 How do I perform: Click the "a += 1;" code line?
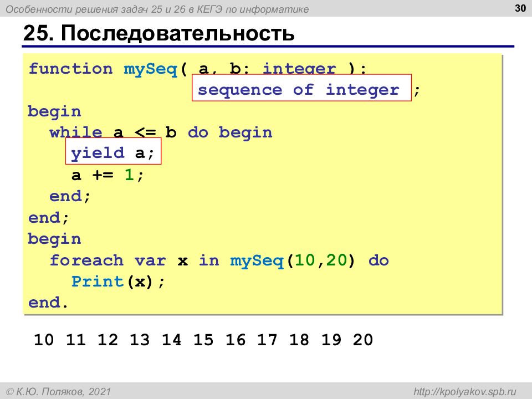click(x=108, y=175)
